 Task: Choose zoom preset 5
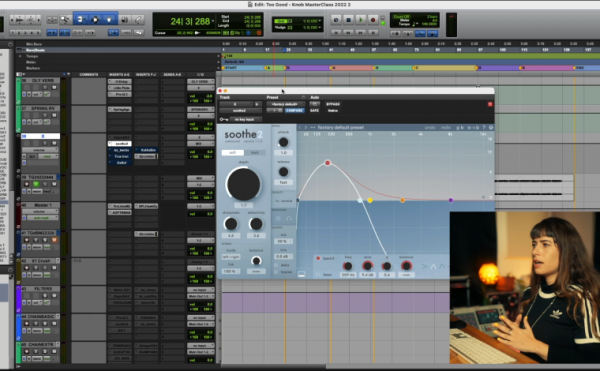click(38, 33)
